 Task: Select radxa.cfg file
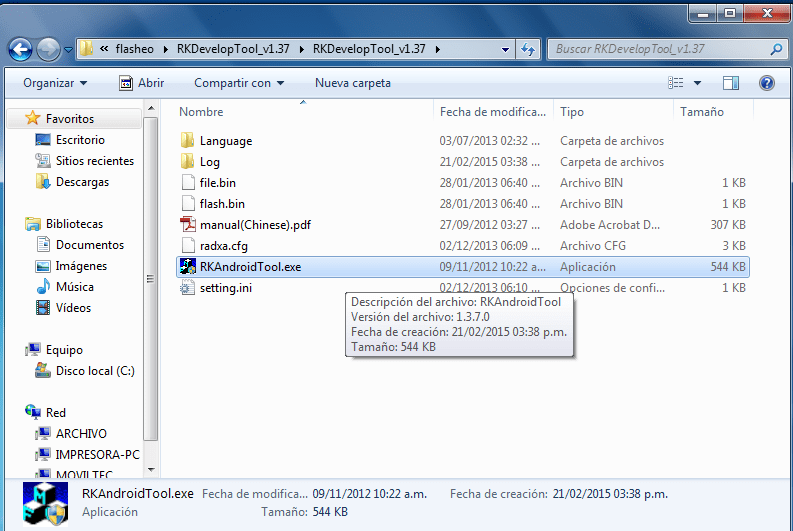pos(462,246)
